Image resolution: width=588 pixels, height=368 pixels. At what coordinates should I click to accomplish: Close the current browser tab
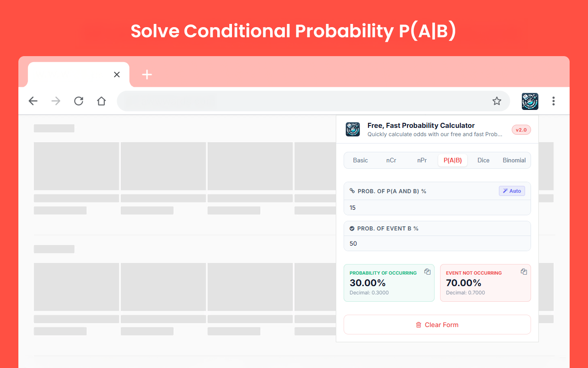pyautogui.click(x=117, y=75)
